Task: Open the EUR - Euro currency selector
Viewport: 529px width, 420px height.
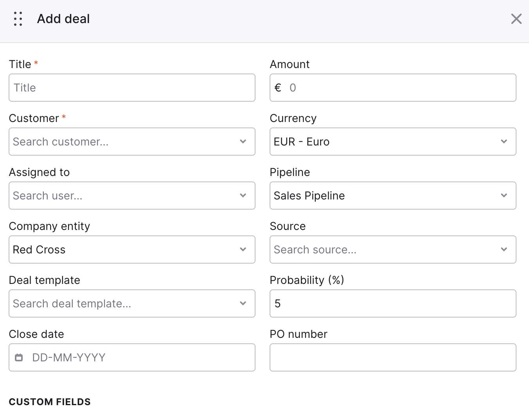Action: (393, 142)
